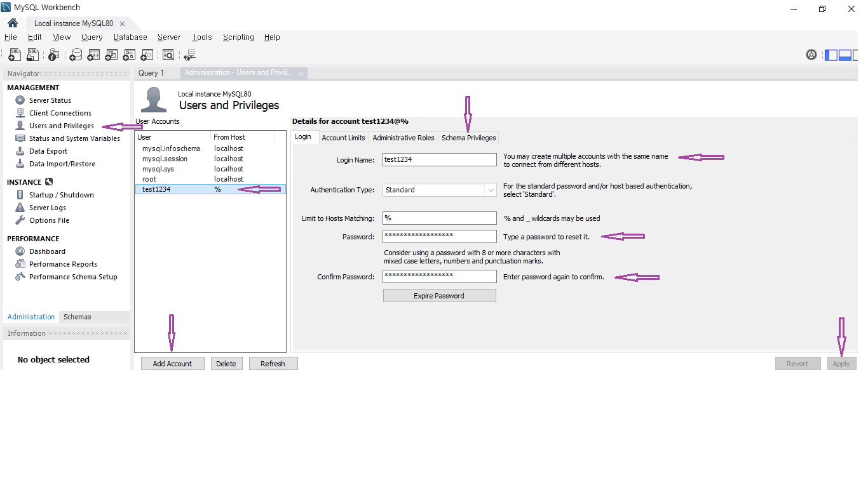Select the Login tab

[x=303, y=137]
